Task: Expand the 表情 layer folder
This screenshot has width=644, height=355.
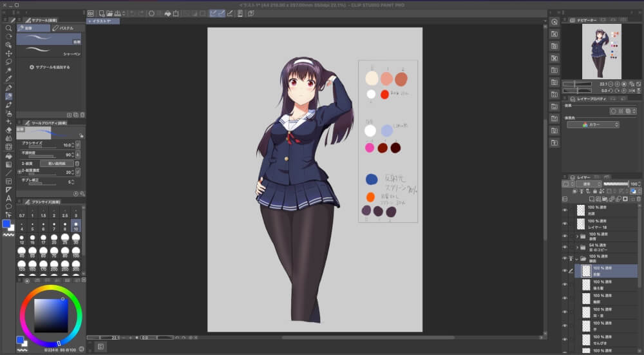Action: pos(577,236)
